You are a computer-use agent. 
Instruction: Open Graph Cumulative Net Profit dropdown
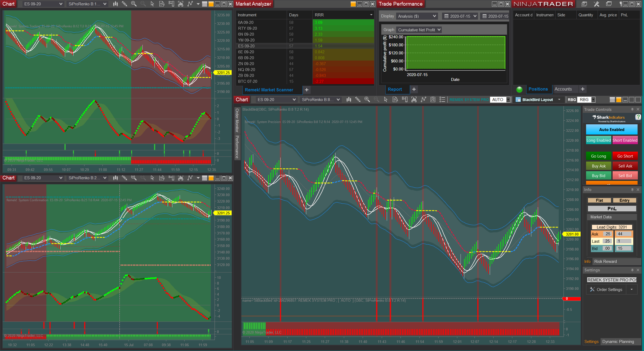419,30
